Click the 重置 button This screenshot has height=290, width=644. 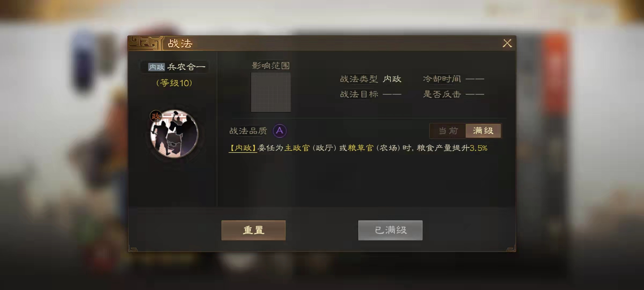click(254, 230)
